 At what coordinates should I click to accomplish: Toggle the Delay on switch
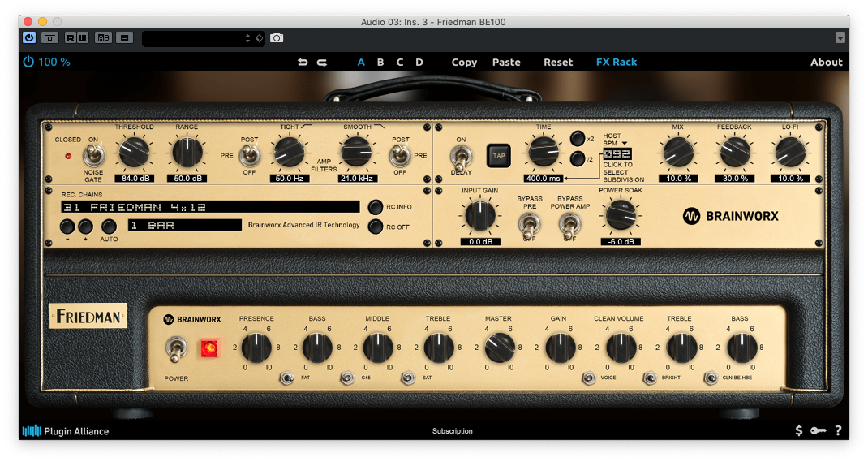click(x=461, y=157)
